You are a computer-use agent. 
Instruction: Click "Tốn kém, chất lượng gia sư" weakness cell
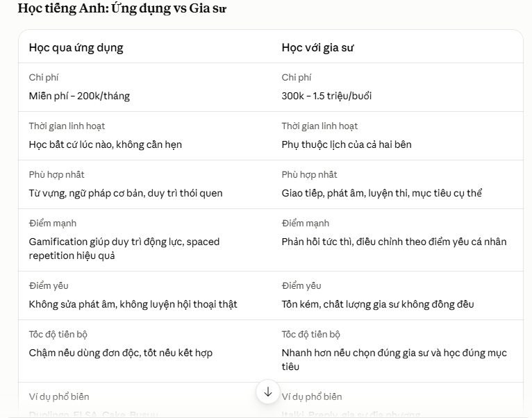click(378, 304)
